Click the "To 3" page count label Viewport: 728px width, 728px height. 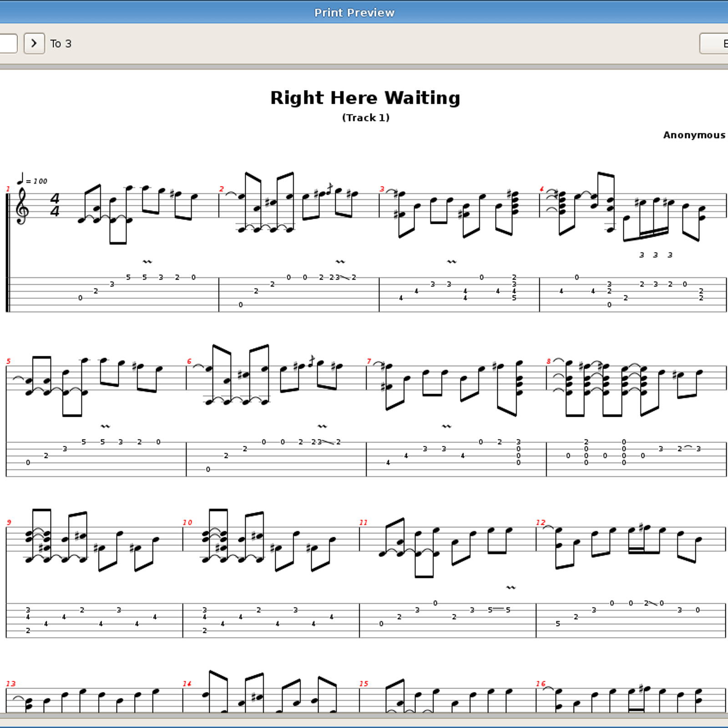[61, 44]
